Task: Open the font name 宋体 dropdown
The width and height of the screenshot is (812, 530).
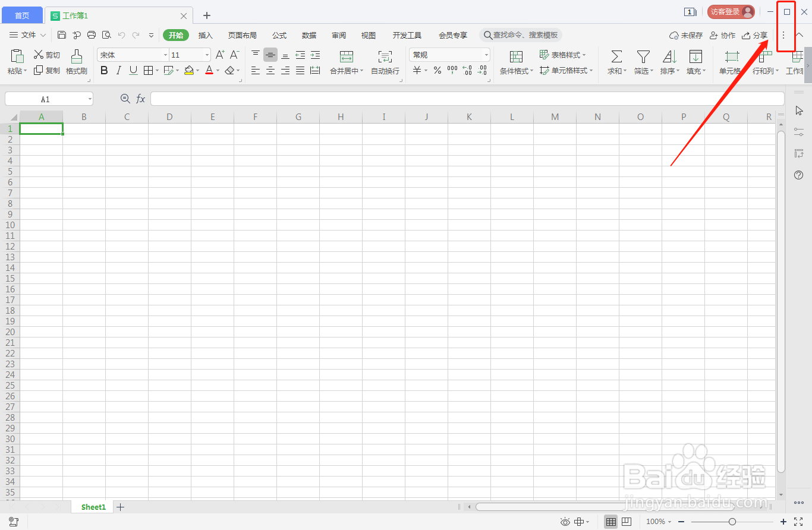Action: [x=166, y=55]
